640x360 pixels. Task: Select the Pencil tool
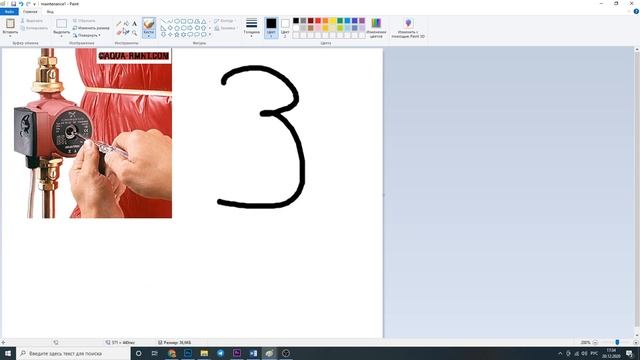[x=119, y=24]
